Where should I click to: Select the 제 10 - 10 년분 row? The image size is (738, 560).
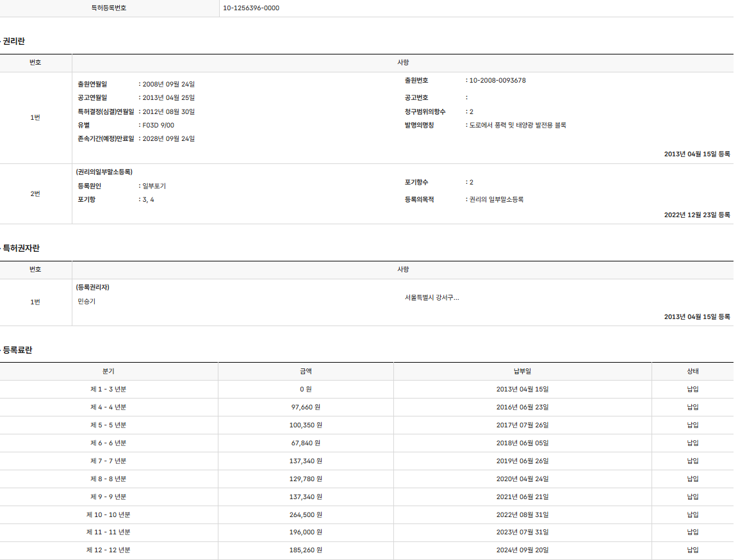pyautogui.click(x=108, y=515)
